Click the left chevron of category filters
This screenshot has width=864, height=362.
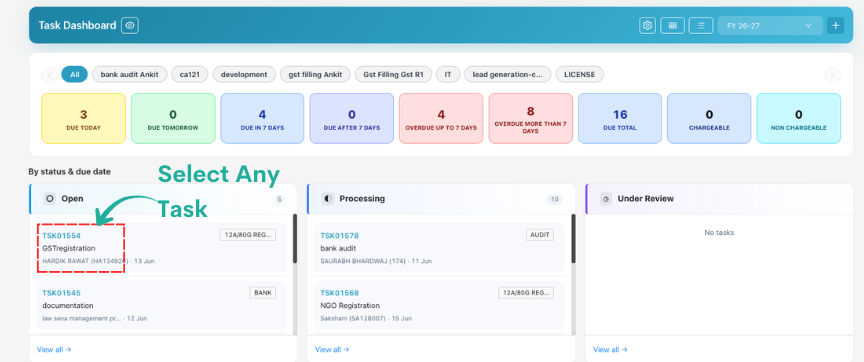tap(49, 75)
